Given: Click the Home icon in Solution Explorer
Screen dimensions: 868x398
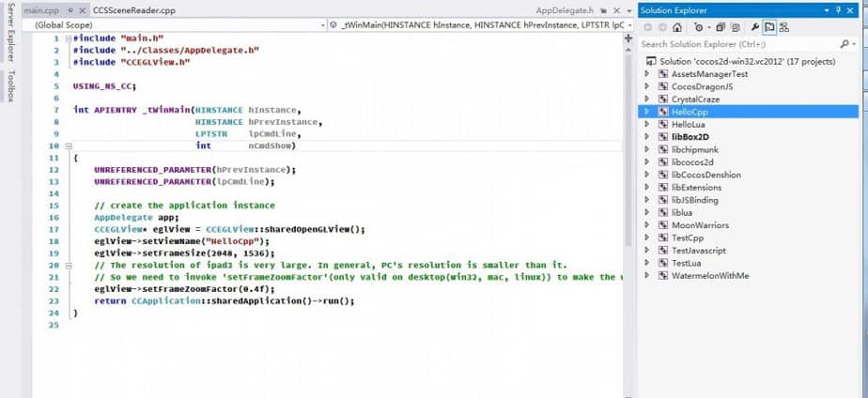Looking at the screenshot, I should pos(677,27).
